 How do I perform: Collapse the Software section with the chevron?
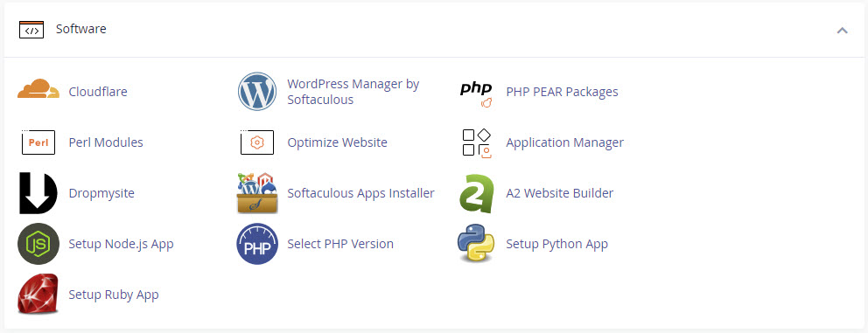pyautogui.click(x=842, y=31)
